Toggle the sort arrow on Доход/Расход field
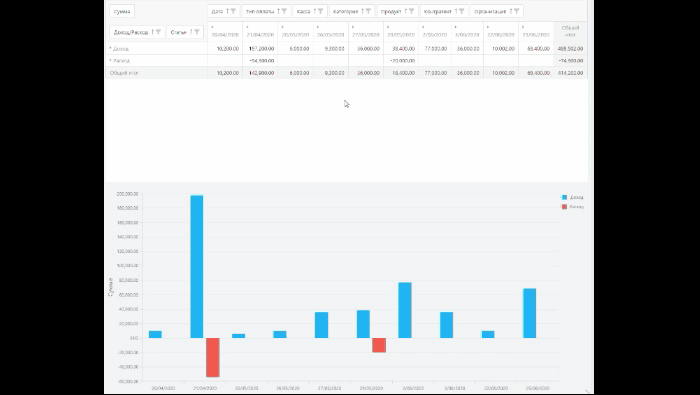Viewport: 700px width, 395px height. [152, 32]
